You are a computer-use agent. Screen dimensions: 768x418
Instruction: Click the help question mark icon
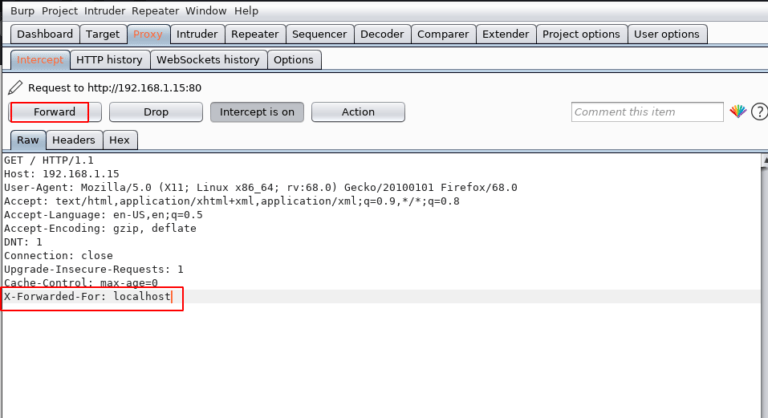[x=759, y=112]
